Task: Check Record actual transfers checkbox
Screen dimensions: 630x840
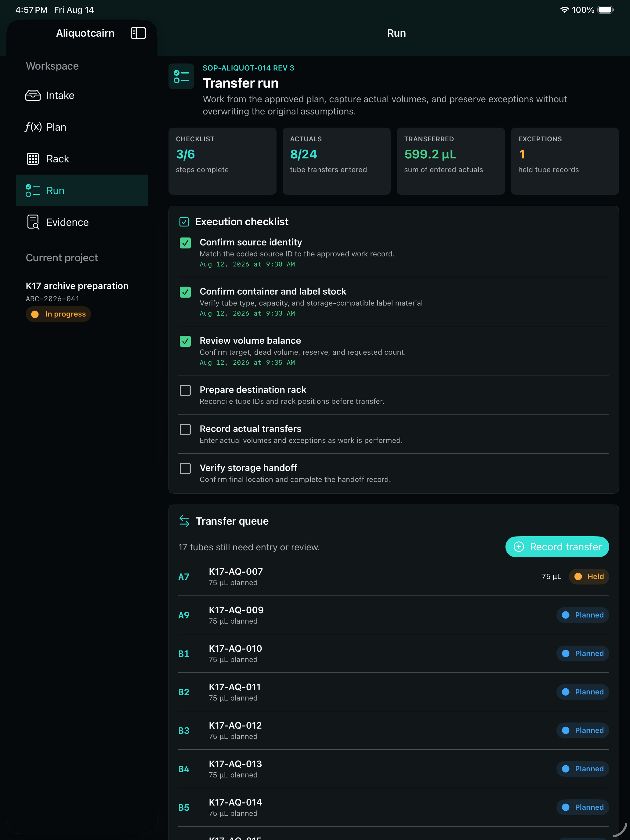Action: tap(185, 429)
